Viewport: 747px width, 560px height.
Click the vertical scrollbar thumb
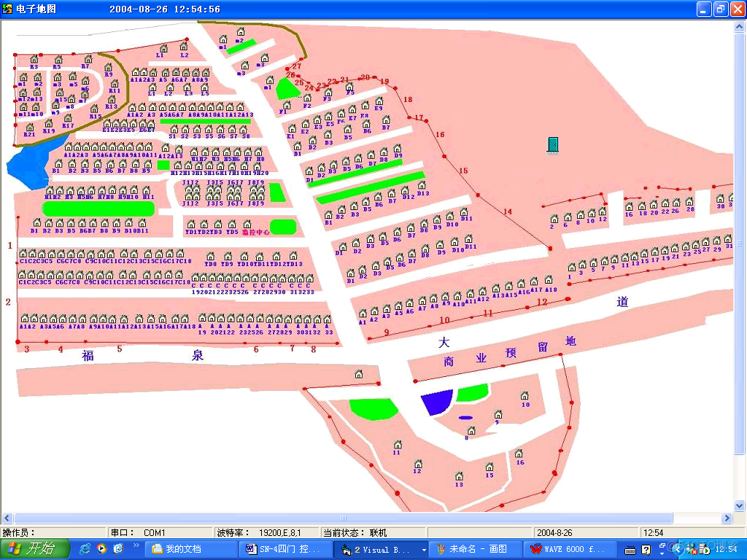coord(740,244)
